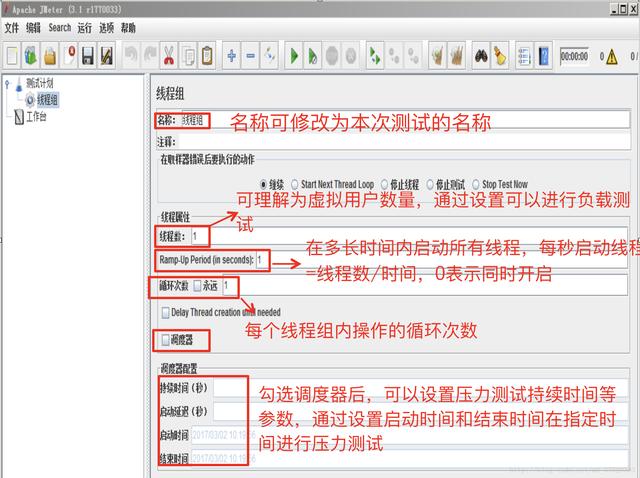The width and height of the screenshot is (640, 478).
Task: Open the Search menu
Action: click(x=60, y=28)
